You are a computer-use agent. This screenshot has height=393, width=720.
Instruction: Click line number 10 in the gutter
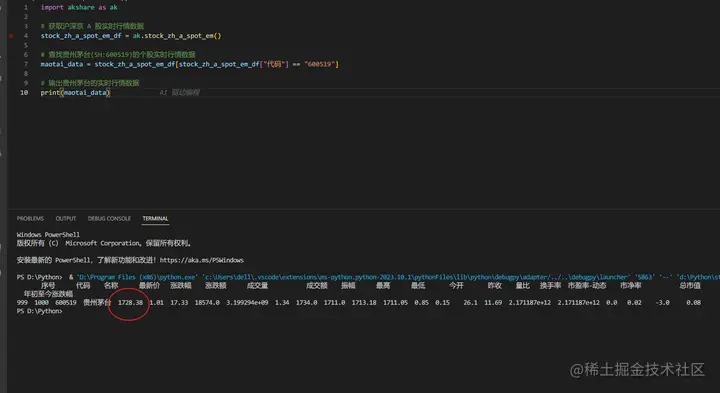[x=24, y=93]
